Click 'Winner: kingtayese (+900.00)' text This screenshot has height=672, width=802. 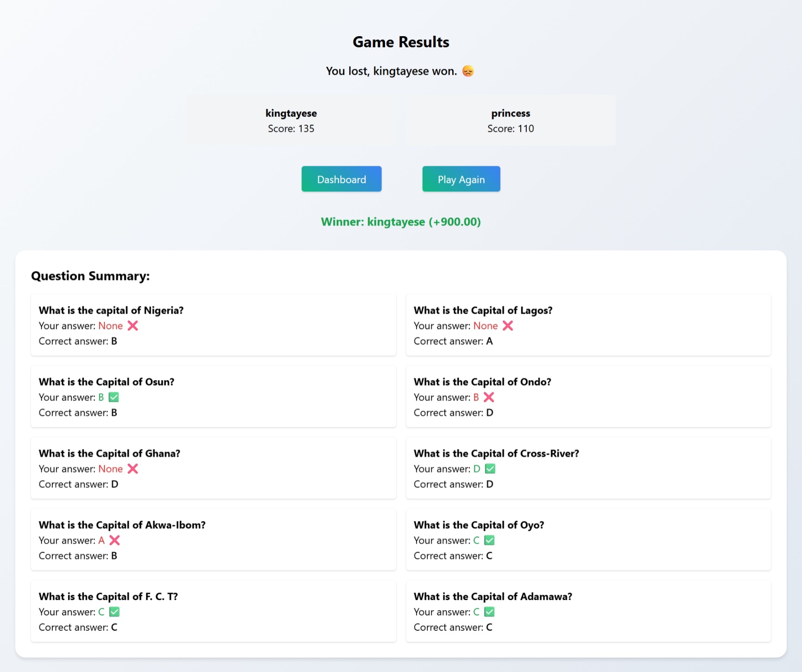coord(401,222)
